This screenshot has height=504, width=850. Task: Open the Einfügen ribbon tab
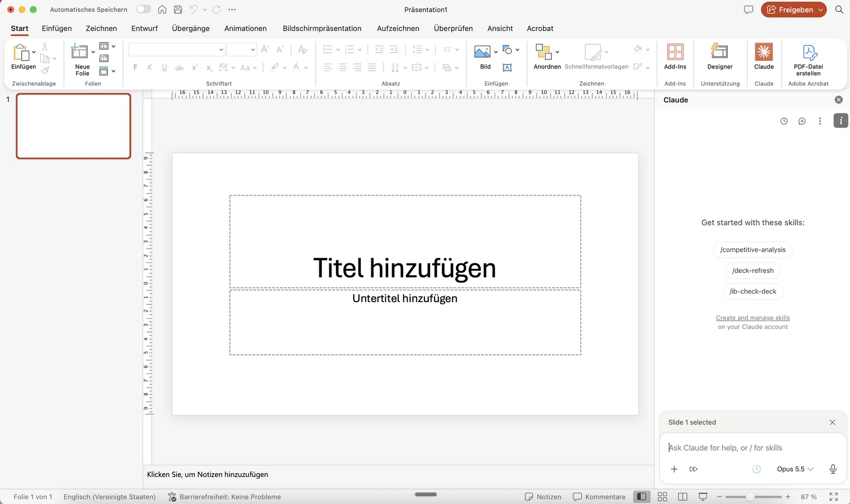[x=57, y=28]
